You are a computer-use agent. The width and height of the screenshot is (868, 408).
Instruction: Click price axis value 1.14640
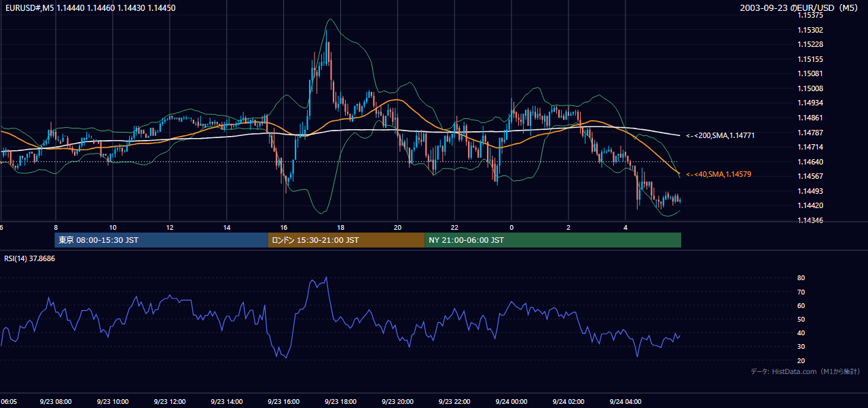(x=810, y=162)
